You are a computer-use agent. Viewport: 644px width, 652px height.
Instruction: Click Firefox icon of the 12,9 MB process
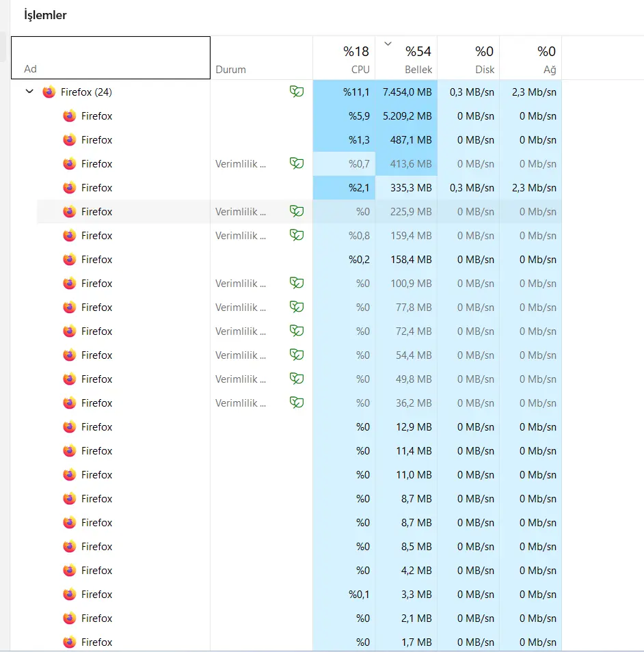[x=70, y=426]
